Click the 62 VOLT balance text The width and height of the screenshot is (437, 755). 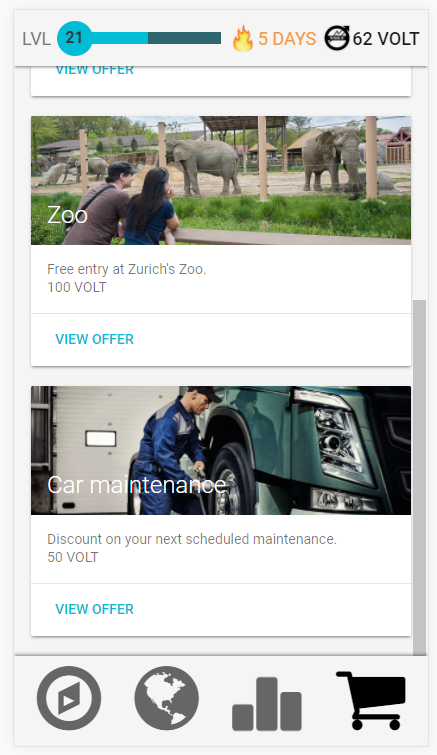coord(386,39)
